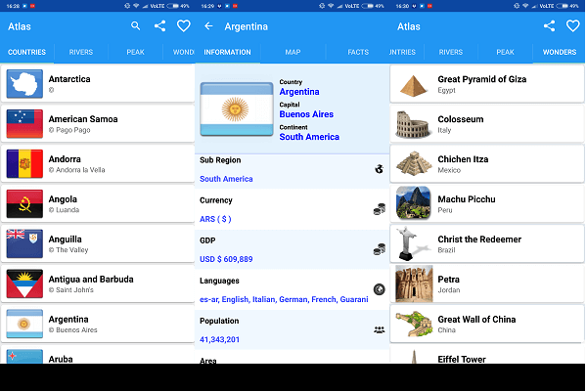Go back with the arrow beside Argentina title
Image resolution: width=587 pixels, height=392 pixels.
point(208,25)
